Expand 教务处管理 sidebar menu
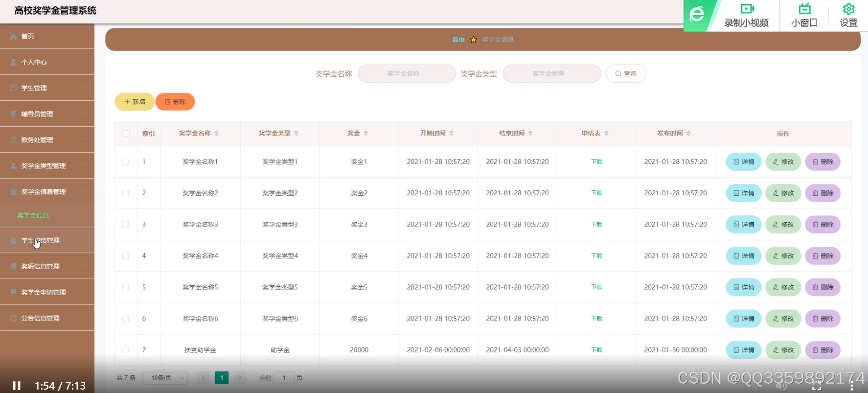 47,140
